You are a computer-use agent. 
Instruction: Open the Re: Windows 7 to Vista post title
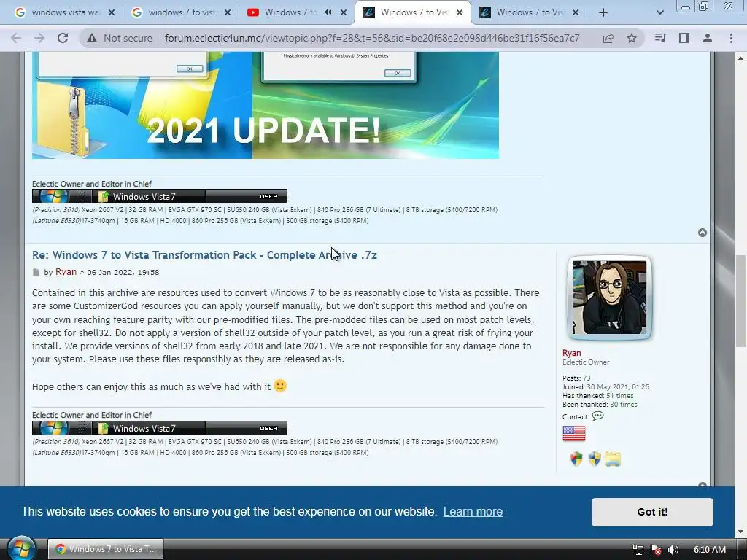pyautogui.click(x=204, y=255)
